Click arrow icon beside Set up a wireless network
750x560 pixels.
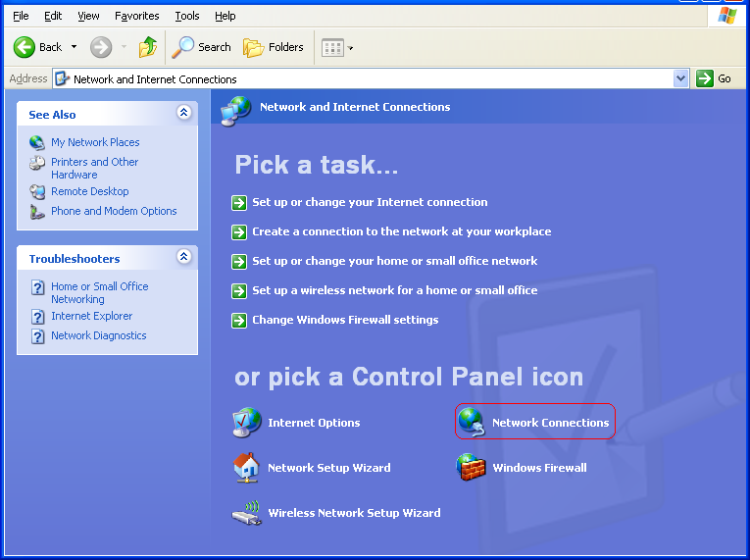click(239, 291)
